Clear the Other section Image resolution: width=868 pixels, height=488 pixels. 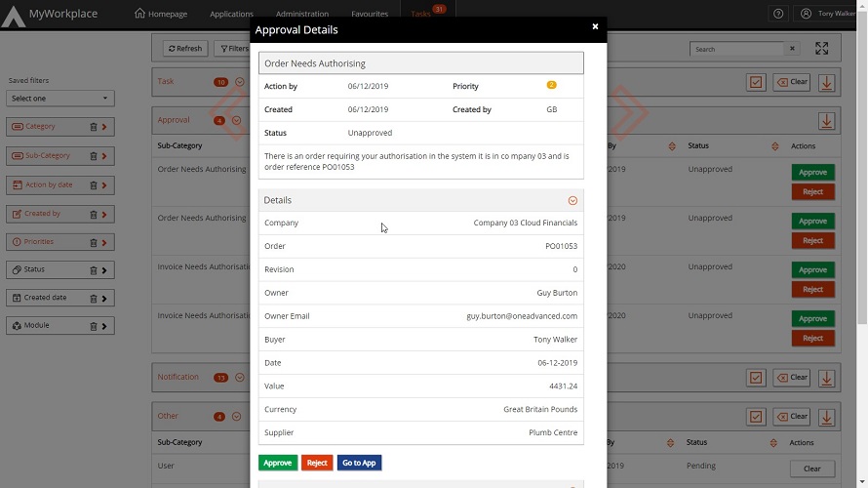tap(792, 416)
